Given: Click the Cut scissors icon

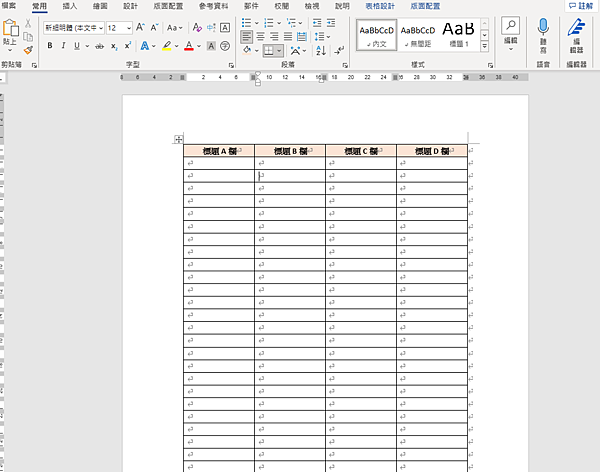Looking at the screenshot, I should 28,23.
